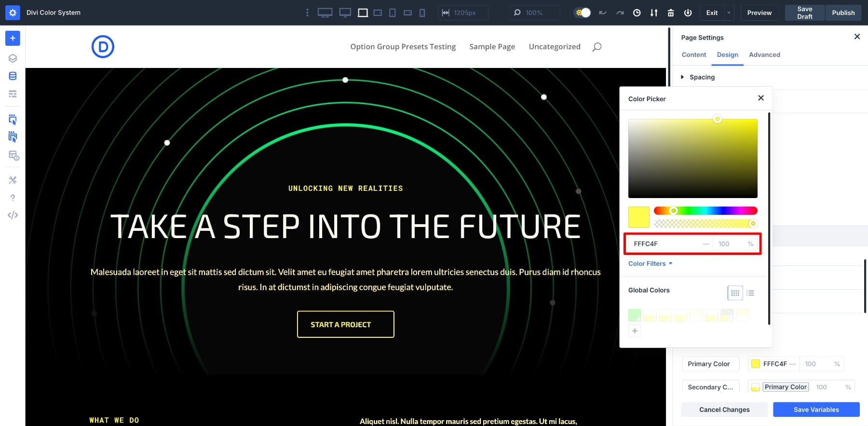Toggle the light/dark mode switch
This screenshot has width=868, height=426.
[583, 13]
